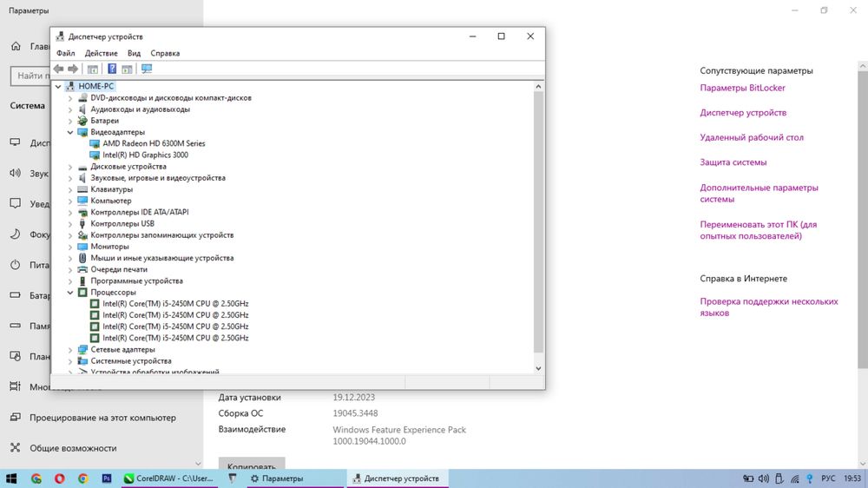Click the Контроллеры запоминающих устройств icon
868x488 pixels.
click(x=82, y=234)
